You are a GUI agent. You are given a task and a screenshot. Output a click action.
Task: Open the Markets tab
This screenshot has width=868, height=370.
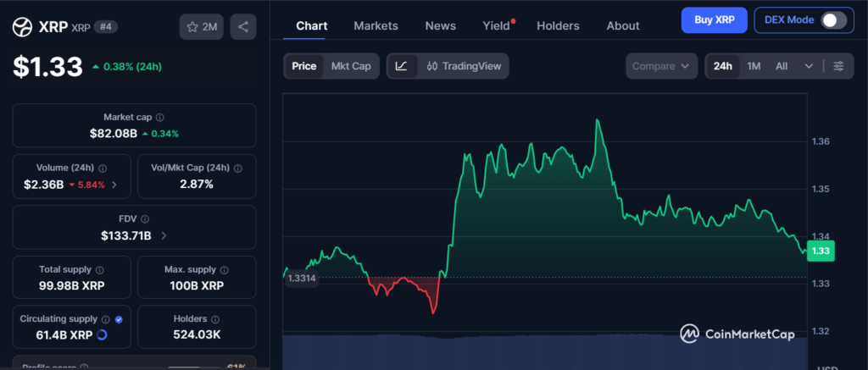point(376,25)
